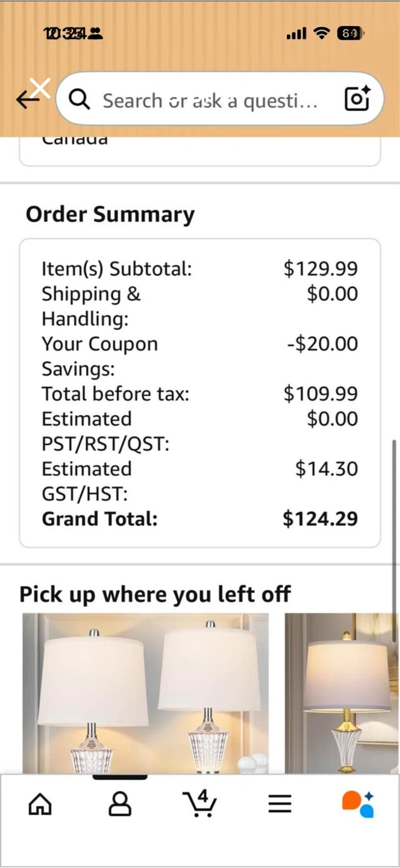Screen dimensions: 400x868
Task: Tap the Wi-Fi status icon
Action: (x=323, y=34)
